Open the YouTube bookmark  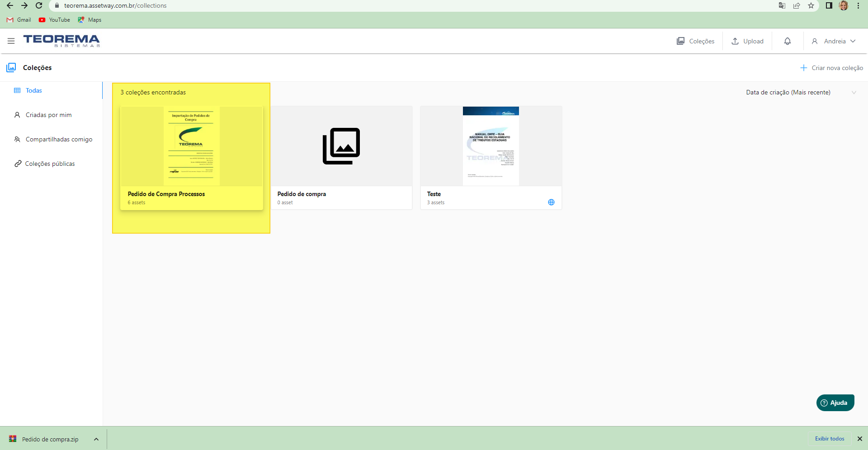click(x=55, y=20)
